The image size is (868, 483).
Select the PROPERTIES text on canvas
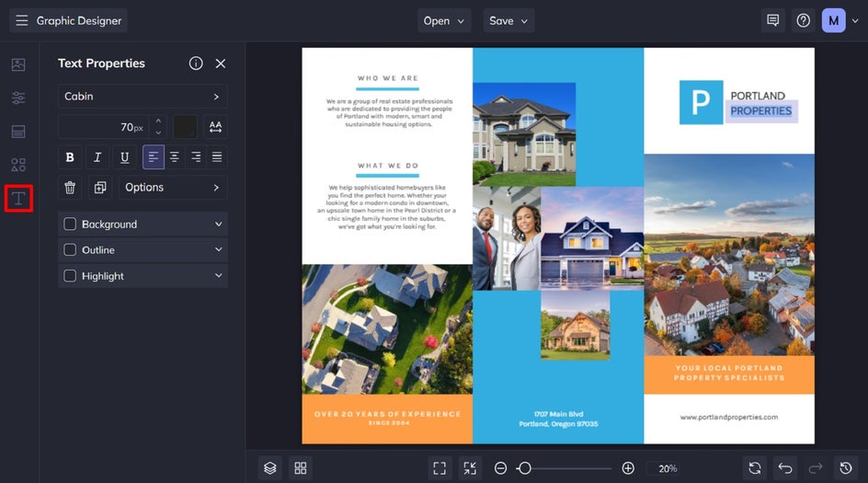[x=761, y=110]
